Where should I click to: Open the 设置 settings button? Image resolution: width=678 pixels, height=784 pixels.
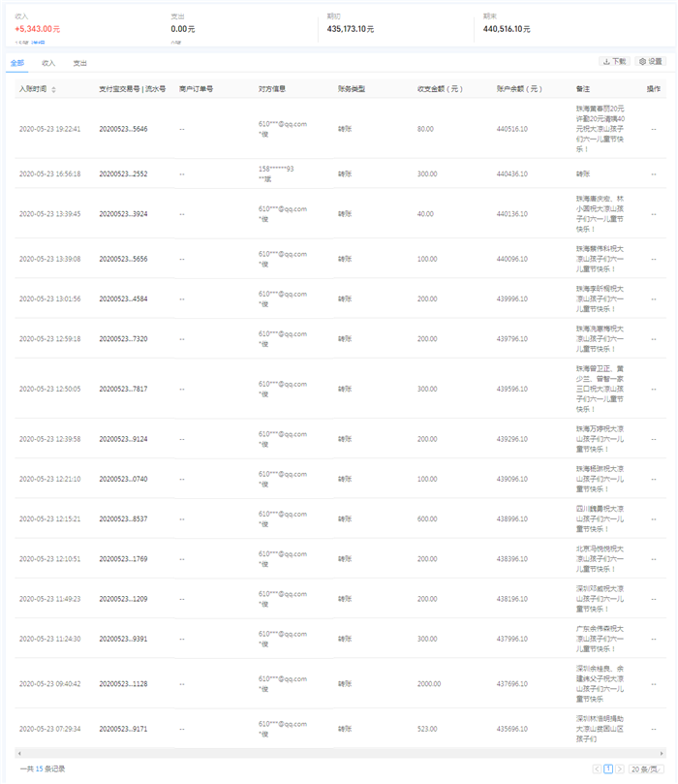(x=651, y=61)
